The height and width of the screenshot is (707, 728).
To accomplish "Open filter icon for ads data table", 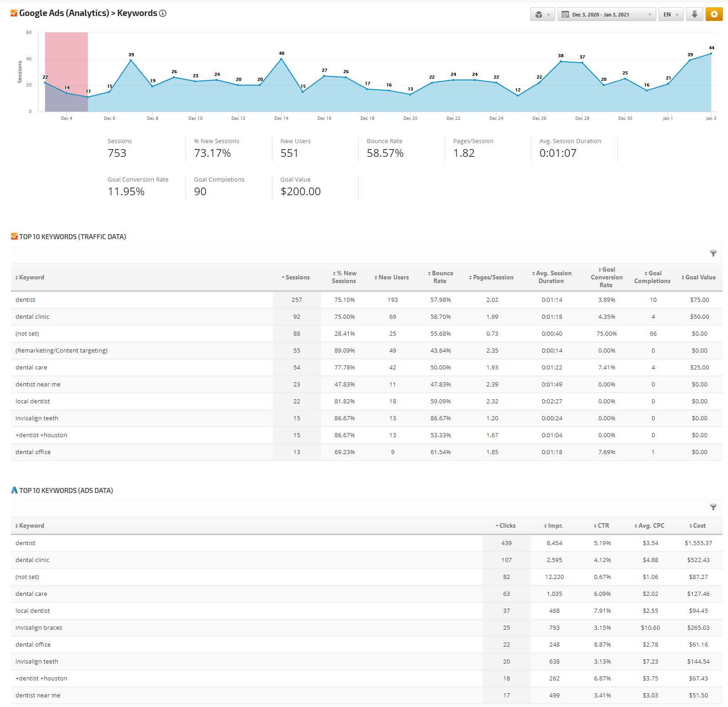I will coord(713,507).
